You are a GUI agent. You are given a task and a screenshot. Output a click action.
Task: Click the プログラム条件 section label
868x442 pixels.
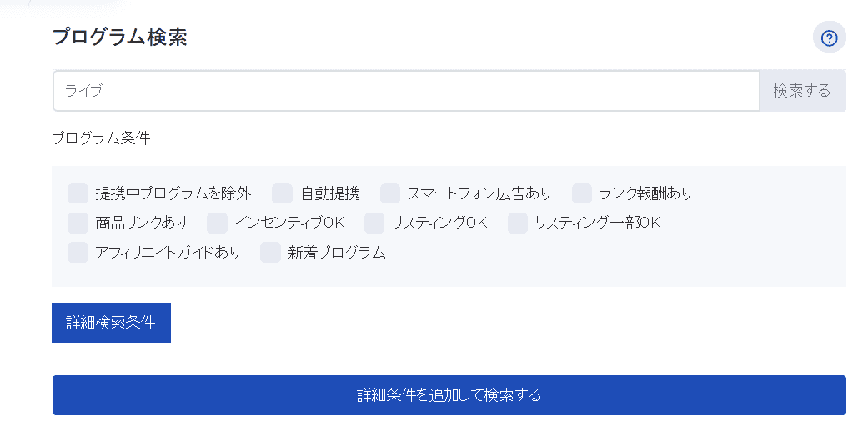(101, 138)
